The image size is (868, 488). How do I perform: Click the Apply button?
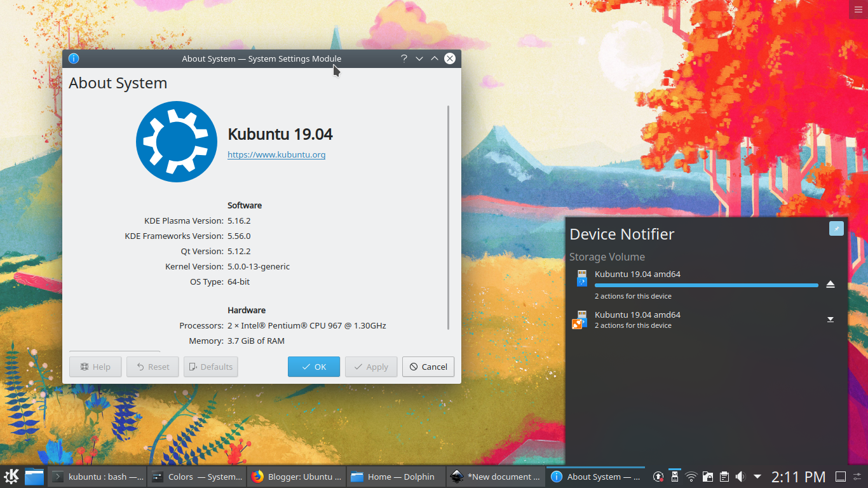tap(371, 367)
